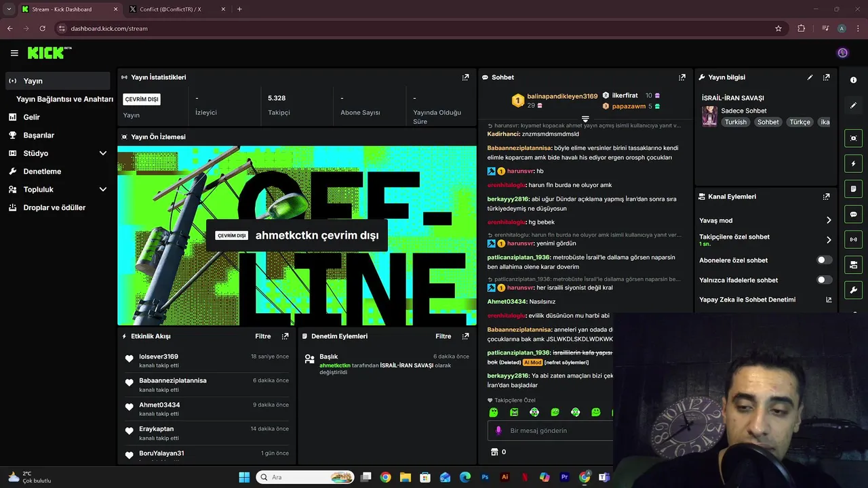Click the info icon in right sidebar

[x=853, y=80]
